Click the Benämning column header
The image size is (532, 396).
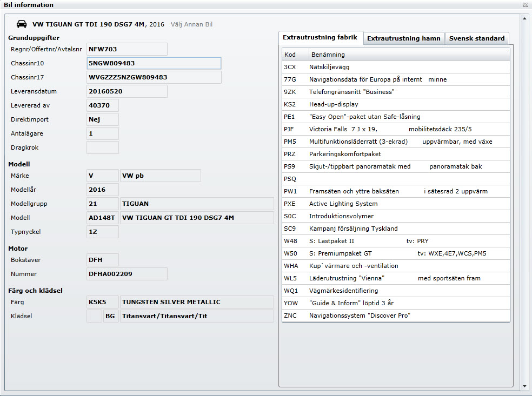tap(408, 55)
